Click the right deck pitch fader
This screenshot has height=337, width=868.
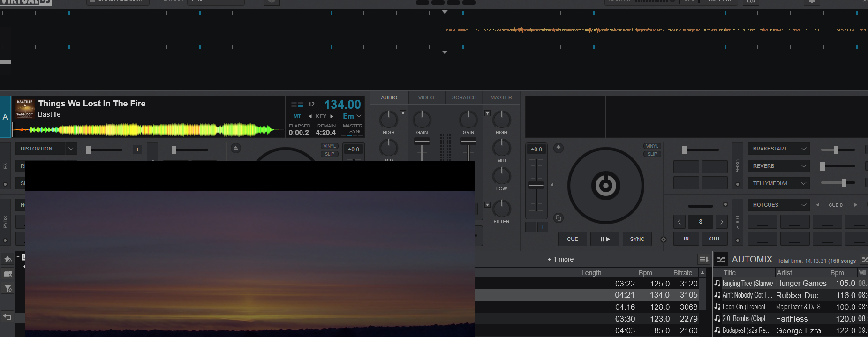click(536, 185)
